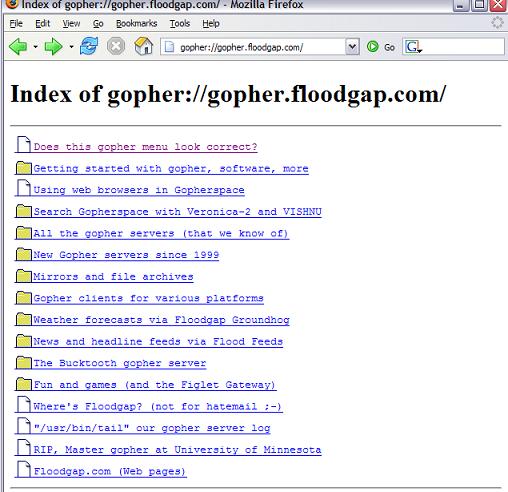Image resolution: width=508 pixels, height=492 pixels.
Task: Click folder icon beside 'Fun and games'
Action: click(24, 384)
